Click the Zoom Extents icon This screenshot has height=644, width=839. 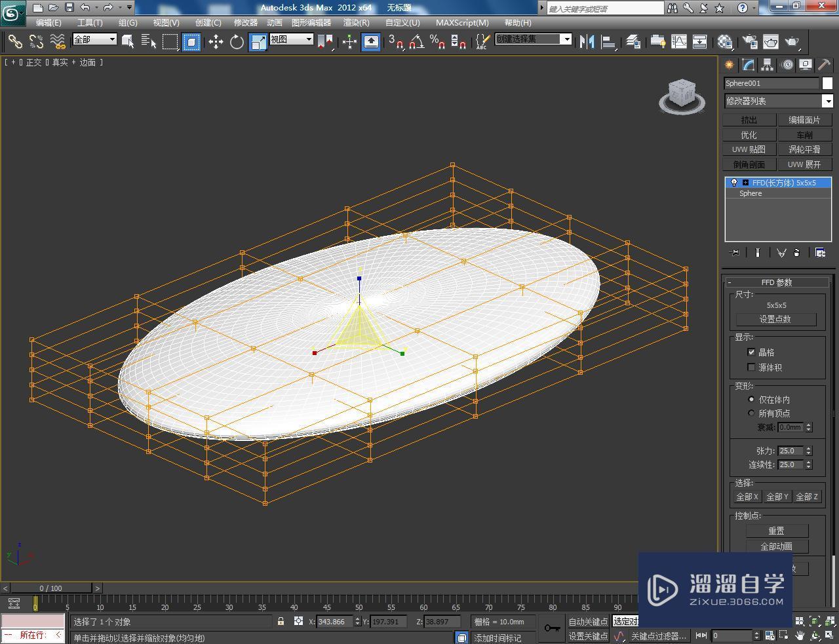pyautogui.click(x=814, y=622)
